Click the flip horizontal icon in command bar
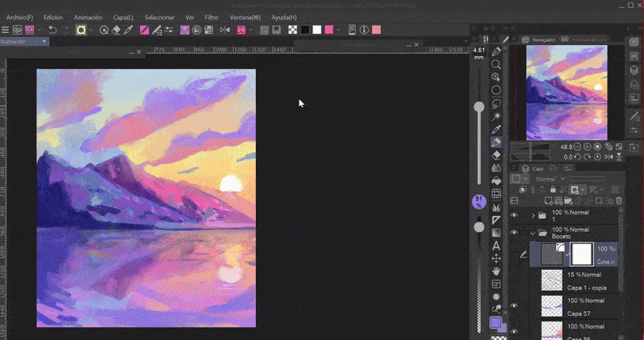This screenshot has width=644, height=340. (225, 30)
